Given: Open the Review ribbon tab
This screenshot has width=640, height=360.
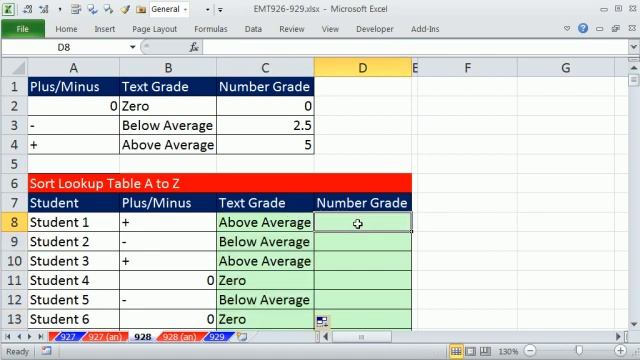Looking at the screenshot, I should coord(291,29).
